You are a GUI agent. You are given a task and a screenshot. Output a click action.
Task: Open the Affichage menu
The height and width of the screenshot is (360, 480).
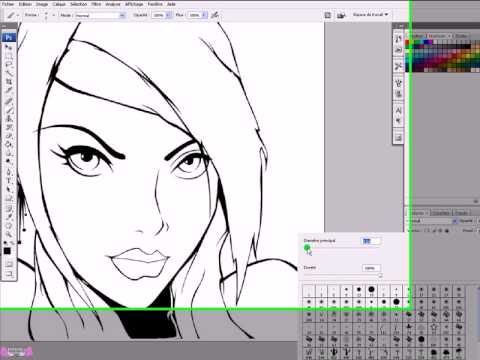[134, 4]
